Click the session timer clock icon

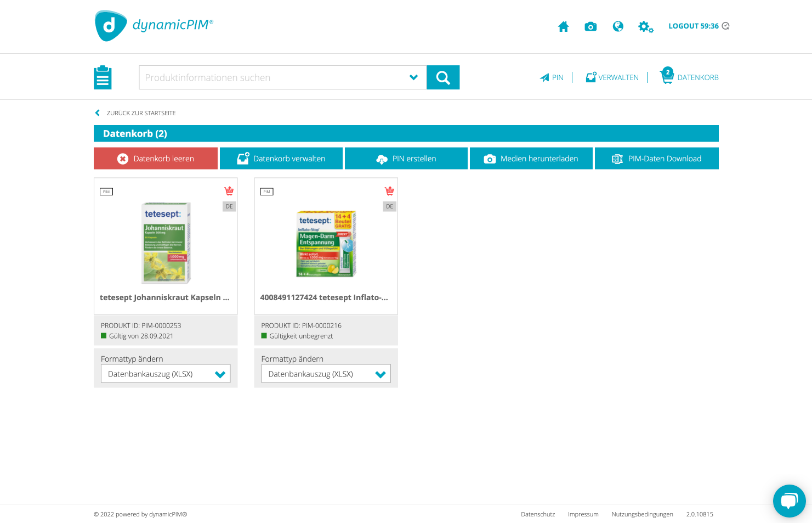[726, 26]
